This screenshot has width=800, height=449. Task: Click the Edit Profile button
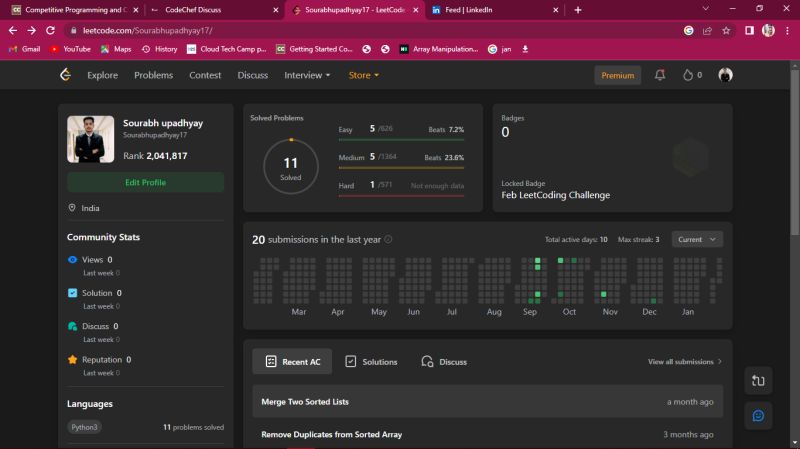[145, 182]
